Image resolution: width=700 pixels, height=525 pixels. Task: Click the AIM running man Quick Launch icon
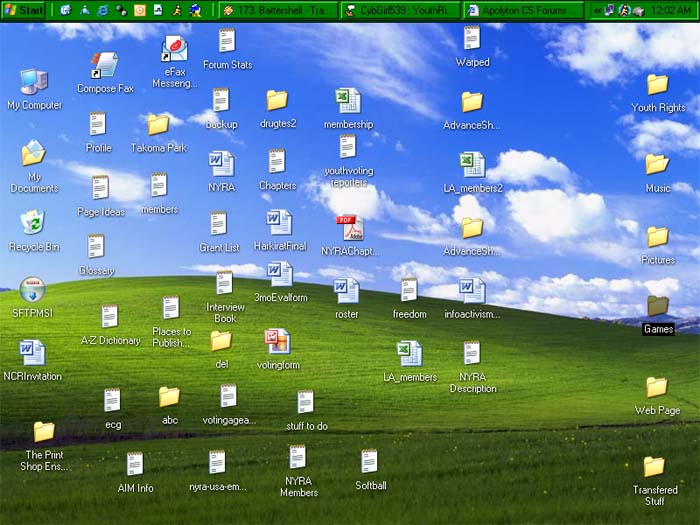pos(177,10)
